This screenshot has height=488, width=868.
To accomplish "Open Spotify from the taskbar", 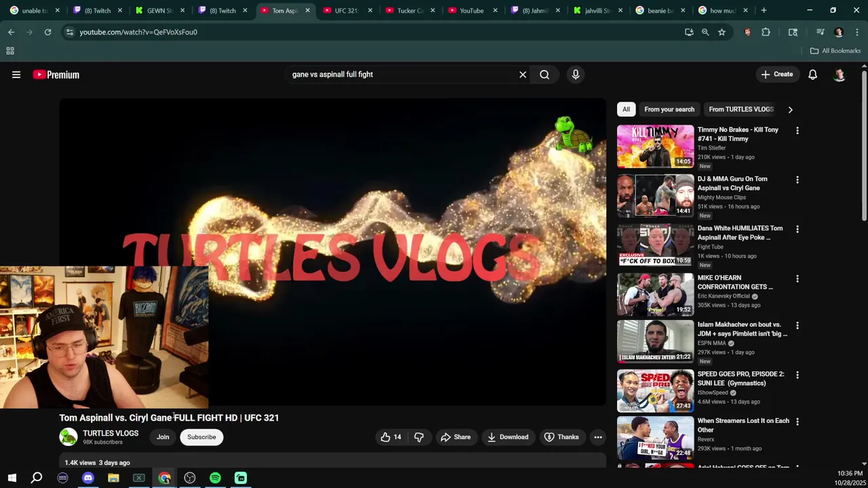I will coord(215,478).
